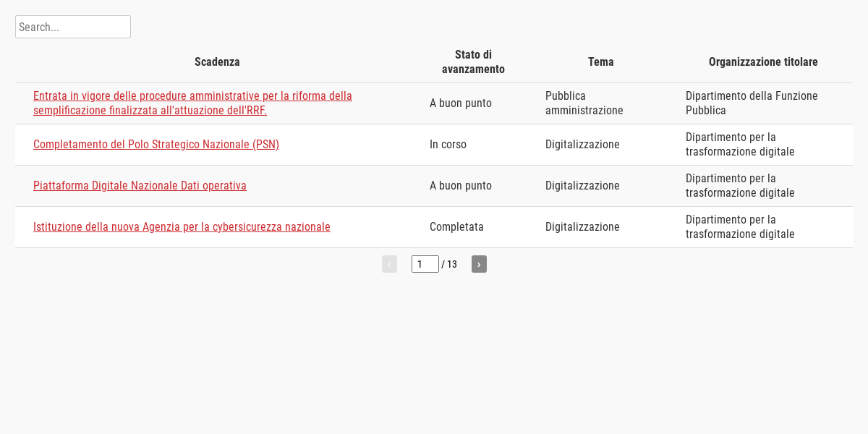
Task: Go to next page arrow
Action: pyautogui.click(x=479, y=264)
